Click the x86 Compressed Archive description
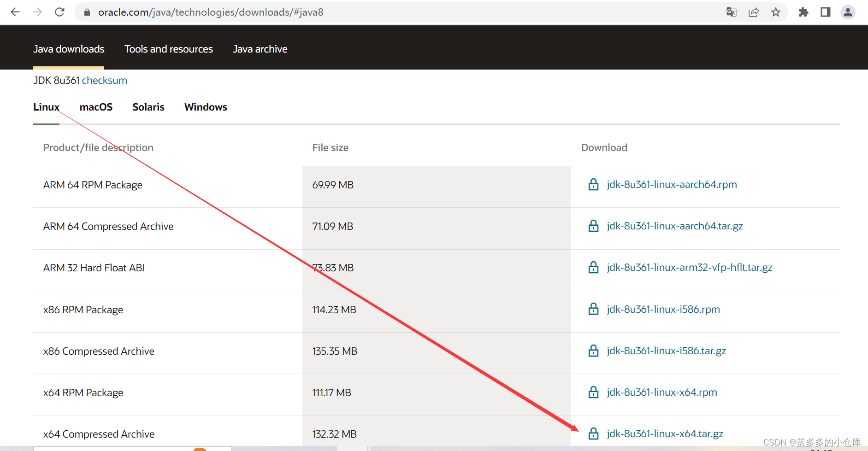 tap(99, 351)
